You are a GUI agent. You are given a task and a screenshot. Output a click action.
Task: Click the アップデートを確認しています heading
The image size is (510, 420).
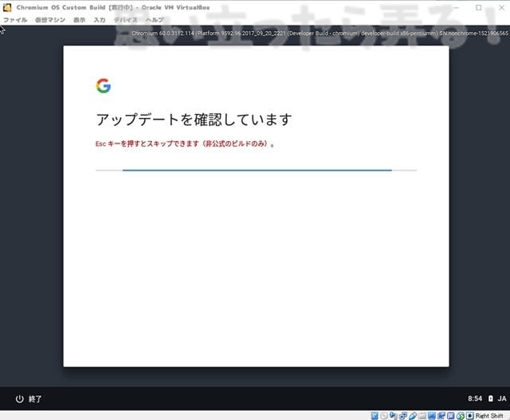(x=194, y=120)
